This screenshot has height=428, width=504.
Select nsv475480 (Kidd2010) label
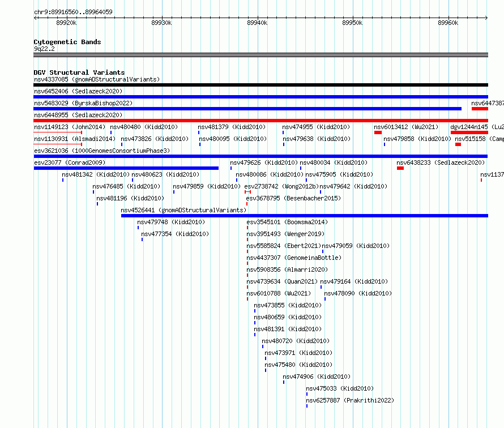pyautogui.click(x=298, y=365)
